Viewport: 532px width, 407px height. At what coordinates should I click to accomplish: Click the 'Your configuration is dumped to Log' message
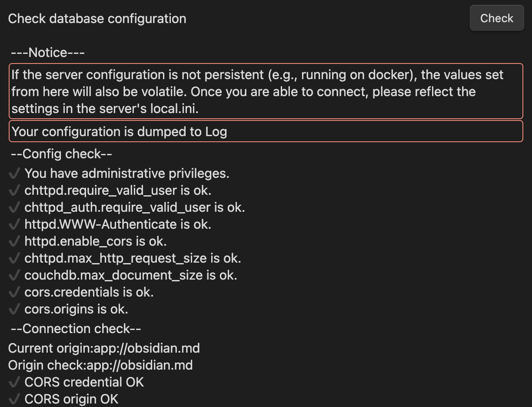tap(119, 132)
